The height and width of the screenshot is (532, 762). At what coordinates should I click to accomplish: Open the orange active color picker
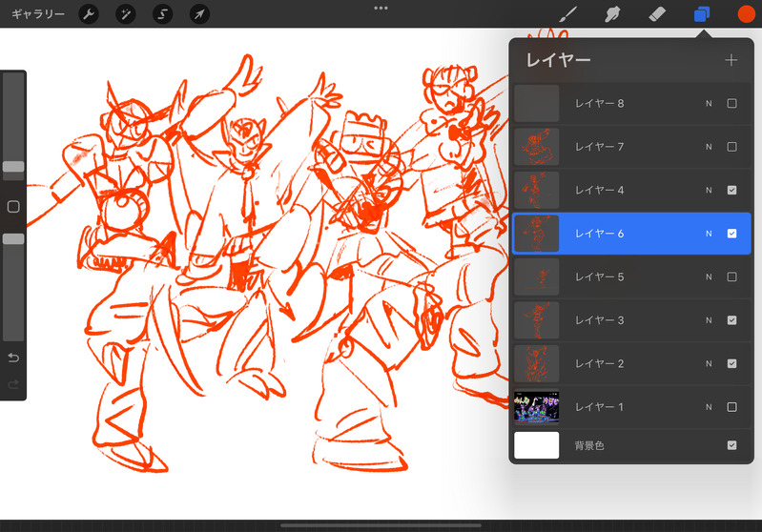[x=746, y=14]
